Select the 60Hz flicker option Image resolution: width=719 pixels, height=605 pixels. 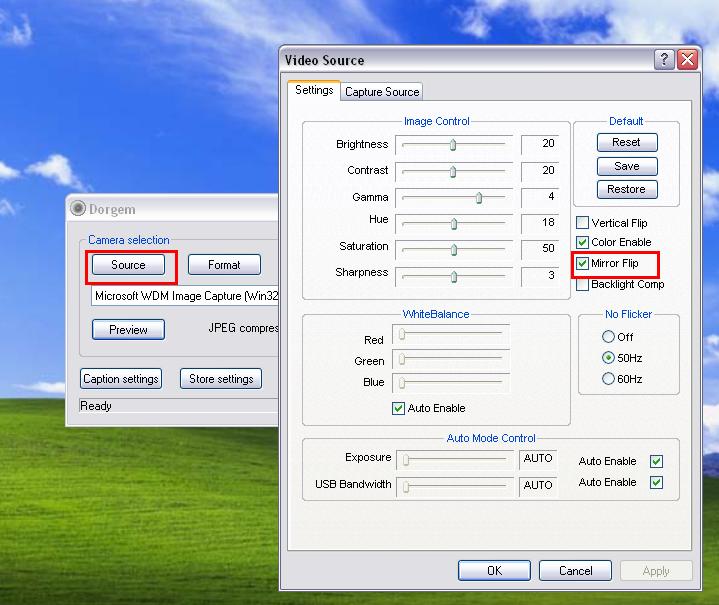click(608, 379)
